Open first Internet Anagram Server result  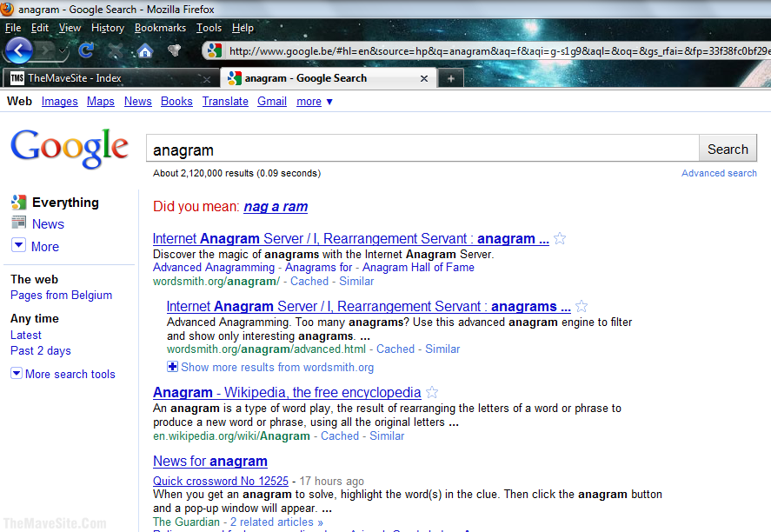(x=351, y=239)
